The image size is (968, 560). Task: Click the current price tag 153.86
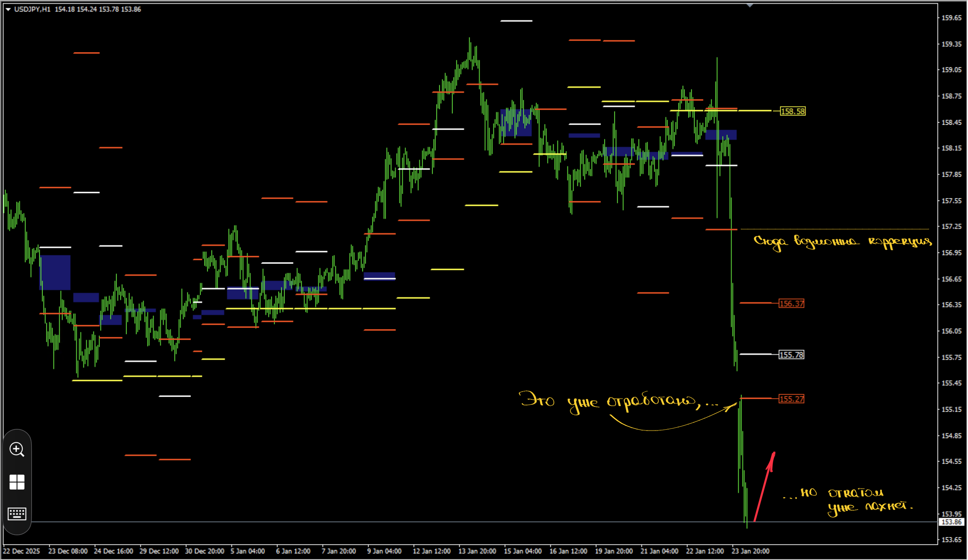951,522
